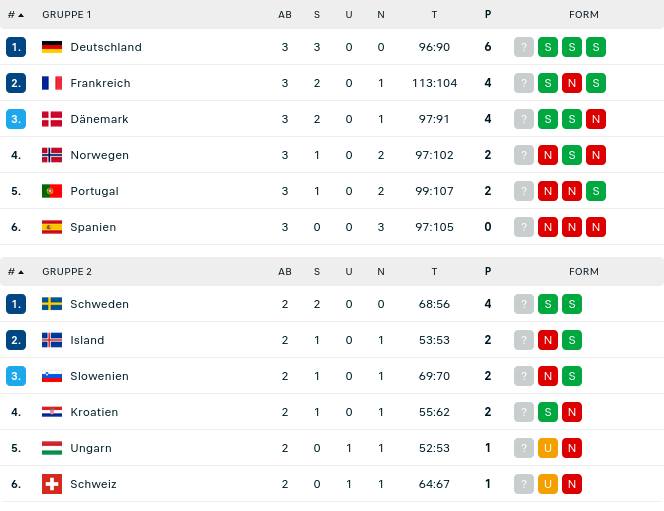Click the Germany flag icon

click(52, 47)
